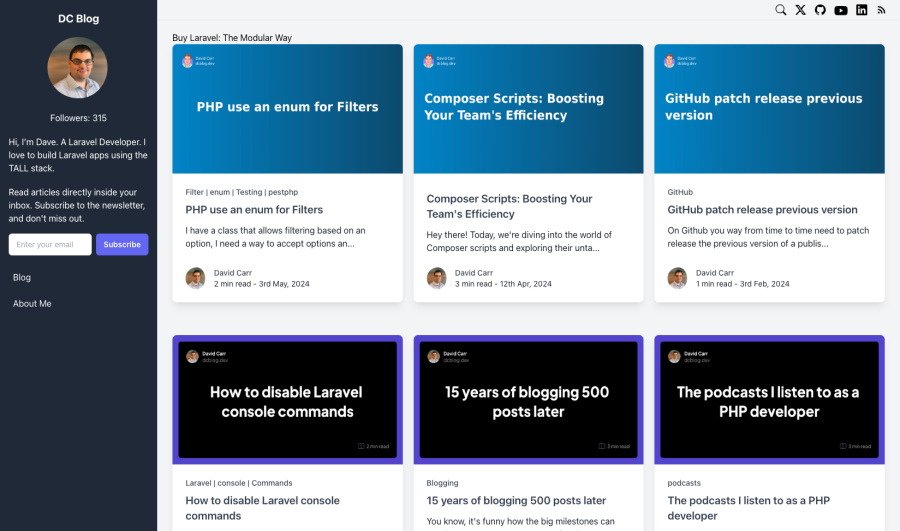900x531 pixels.
Task: Open PHP use an enum for Filters thumbnail
Action: [x=287, y=109]
